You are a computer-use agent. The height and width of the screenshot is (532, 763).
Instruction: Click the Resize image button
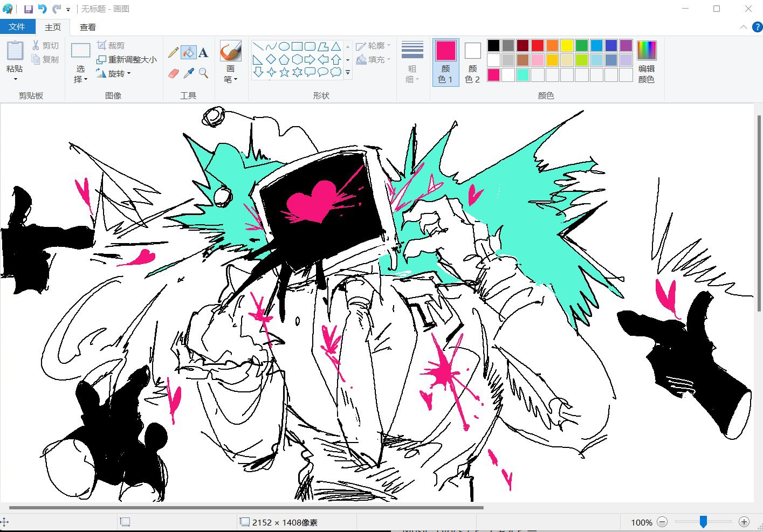coord(127,59)
